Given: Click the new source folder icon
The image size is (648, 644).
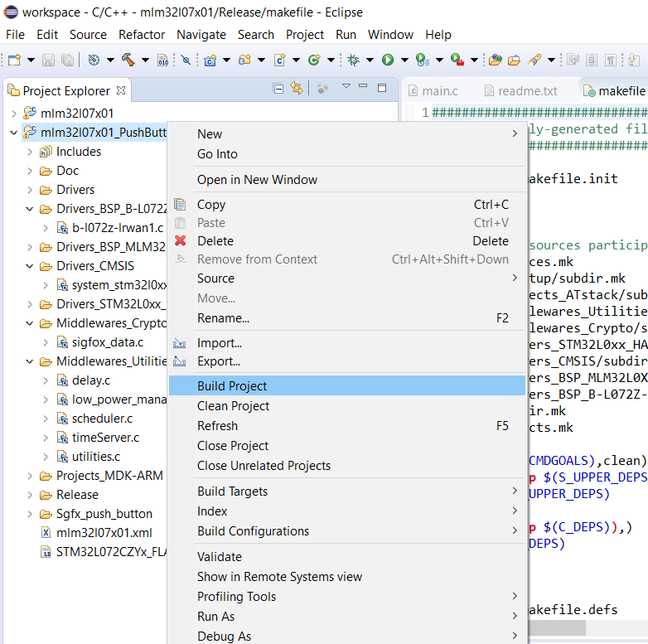Looking at the screenshot, I should click(x=244, y=60).
